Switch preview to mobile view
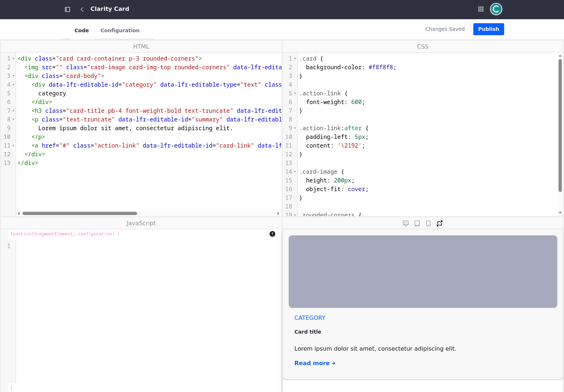 click(428, 223)
